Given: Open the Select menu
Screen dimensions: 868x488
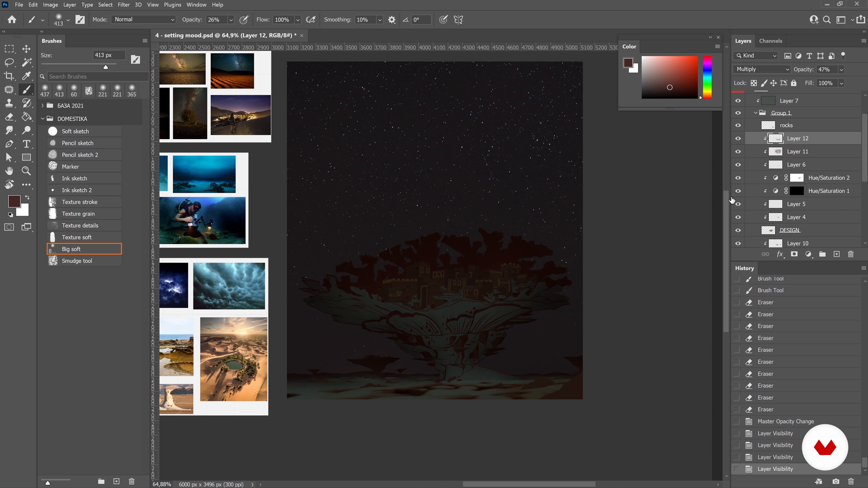Looking at the screenshot, I should pyautogui.click(x=105, y=5).
